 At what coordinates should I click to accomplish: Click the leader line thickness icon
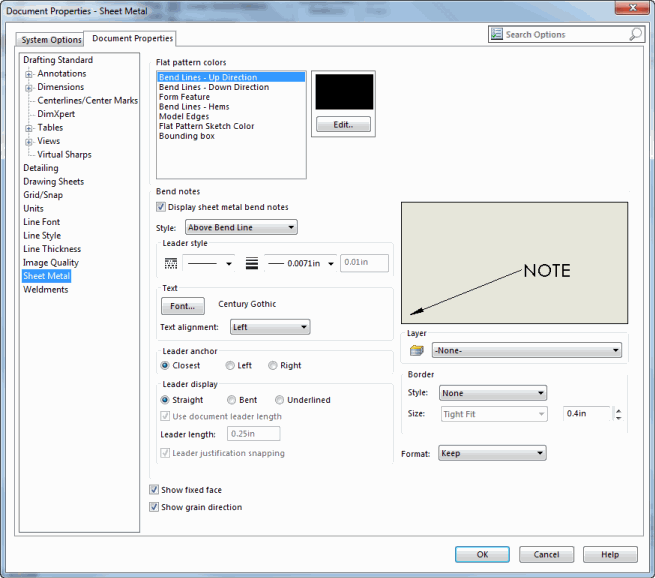pos(251,264)
